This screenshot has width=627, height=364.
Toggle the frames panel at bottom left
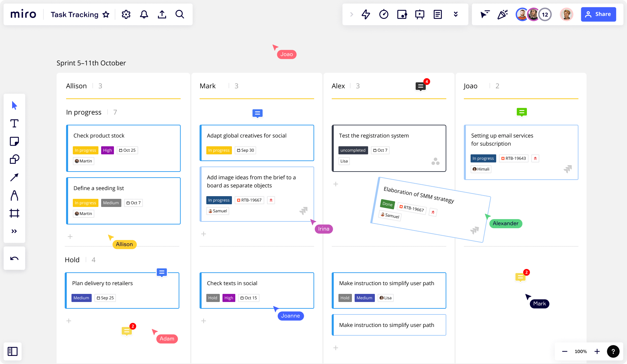click(x=12, y=351)
